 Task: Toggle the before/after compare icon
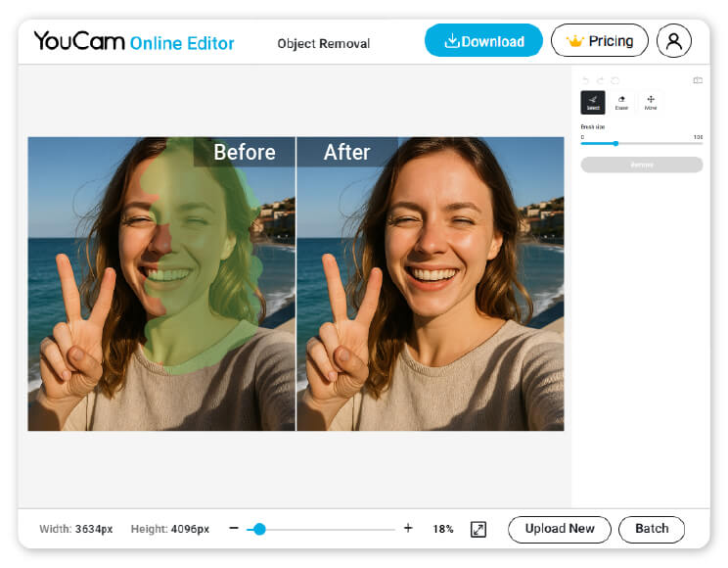698,80
